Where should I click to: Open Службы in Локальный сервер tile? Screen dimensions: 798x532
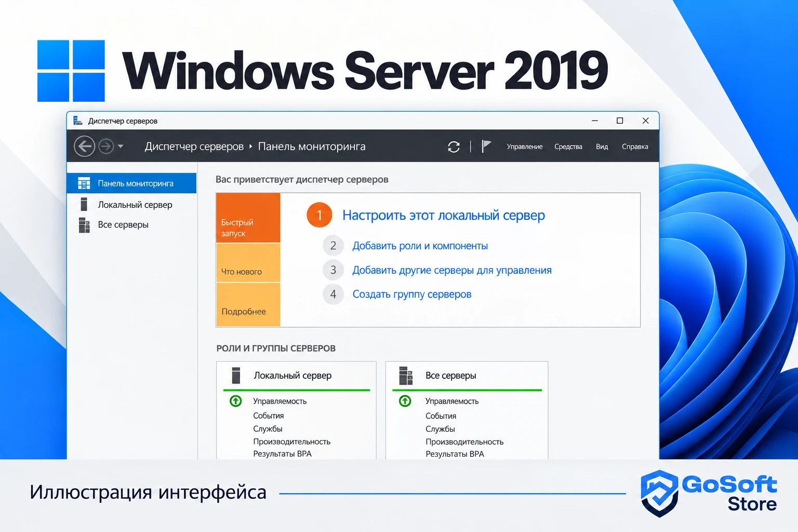click(268, 429)
